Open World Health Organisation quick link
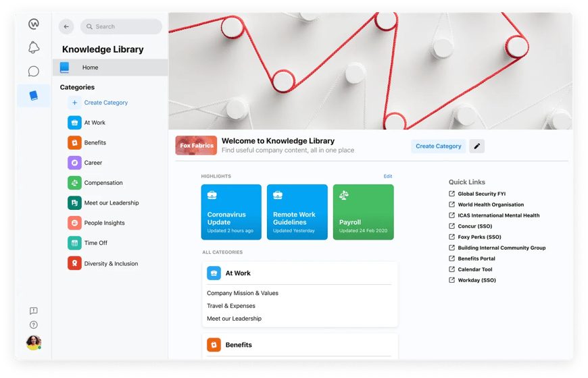The image size is (588, 378). point(491,205)
